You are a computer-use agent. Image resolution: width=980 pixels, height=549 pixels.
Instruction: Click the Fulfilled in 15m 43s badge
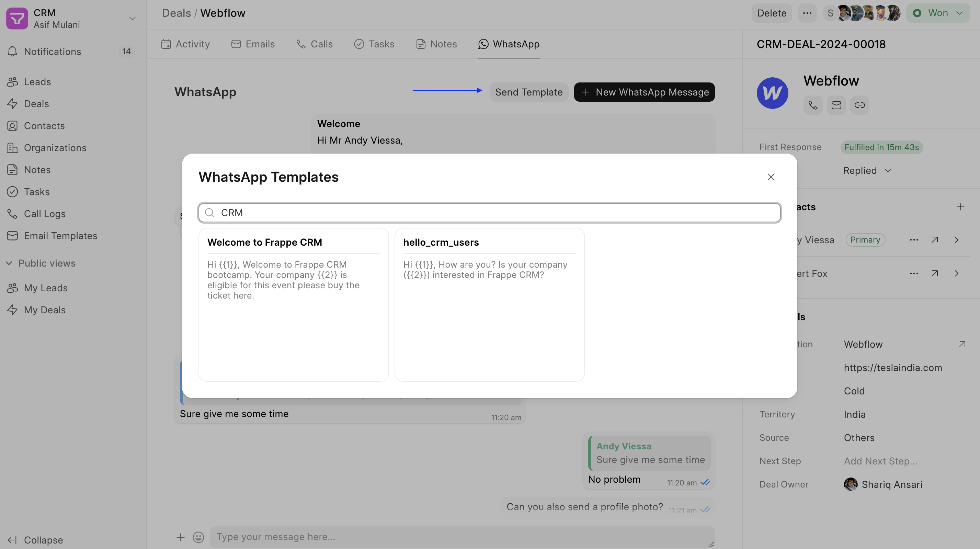pos(881,147)
